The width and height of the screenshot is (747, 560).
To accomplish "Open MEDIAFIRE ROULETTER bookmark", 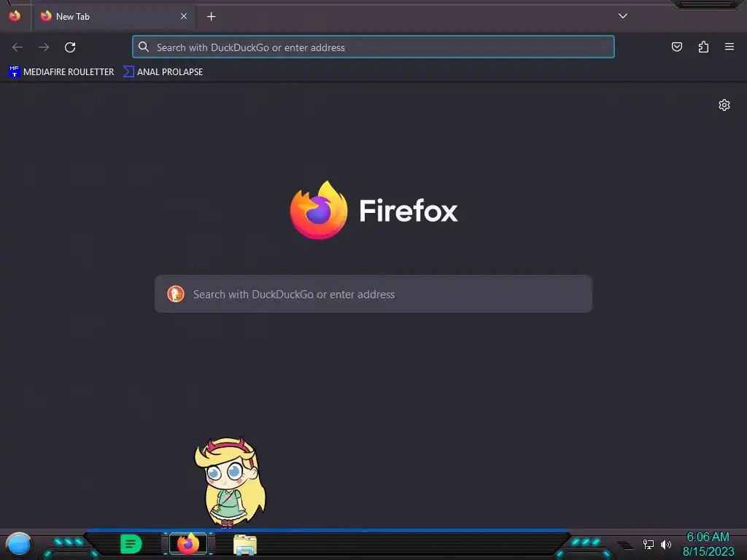I will pyautogui.click(x=61, y=72).
